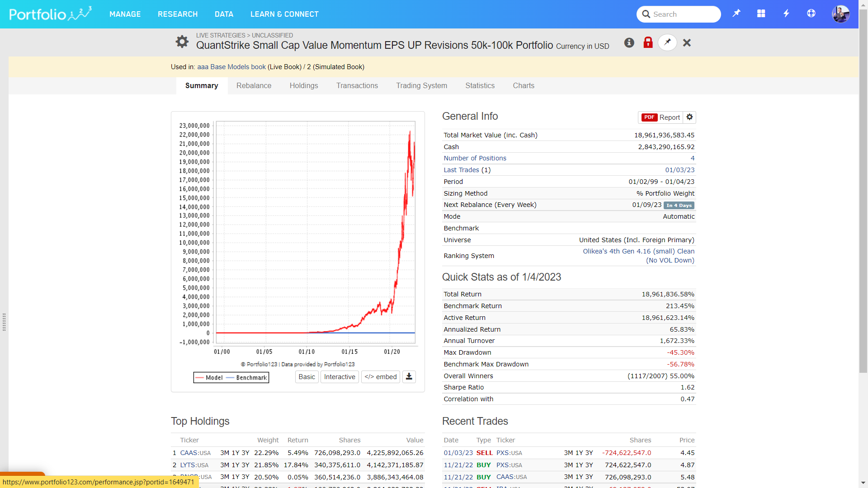This screenshot has width=868, height=488.
Task: Select the Summary tab
Action: [202, 85]
